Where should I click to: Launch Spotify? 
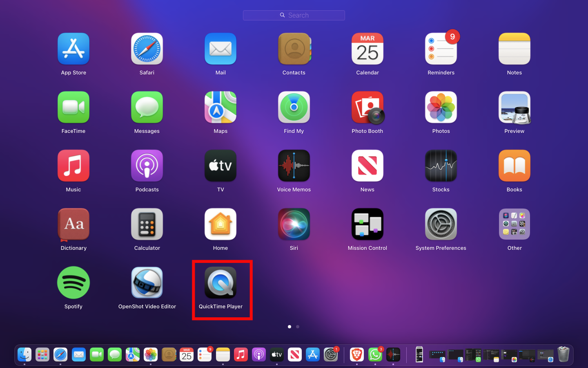[x=73, y=283]
